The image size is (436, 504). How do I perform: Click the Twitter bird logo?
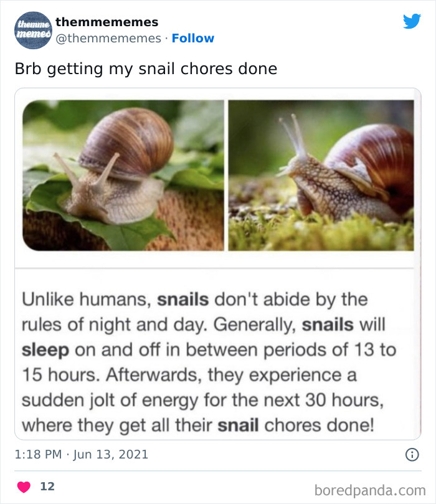[412, 21]
